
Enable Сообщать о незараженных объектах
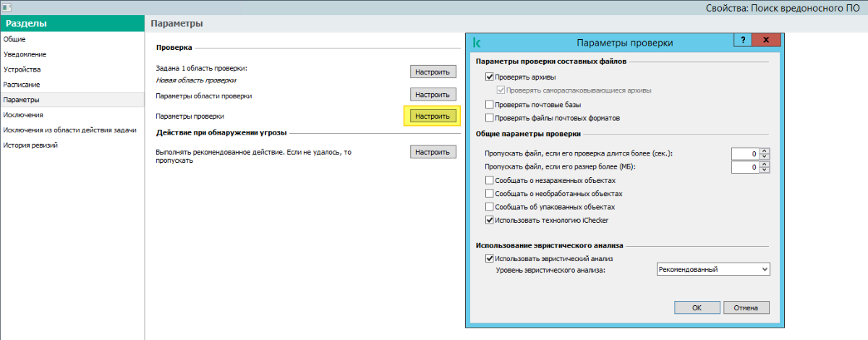pyautogui.click(x=490, y=180)
